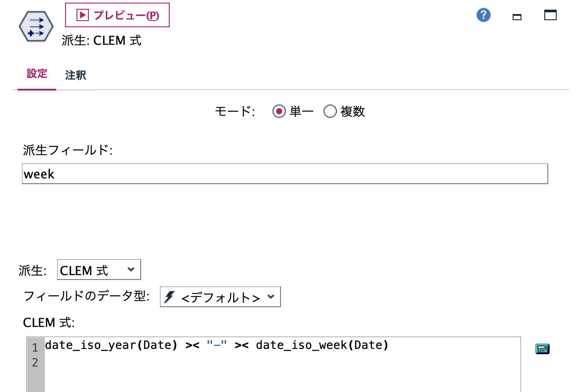Select the 設定 tab
Image resolution: width=583 pixels, height=392 pixels.
tap(36, 75)
